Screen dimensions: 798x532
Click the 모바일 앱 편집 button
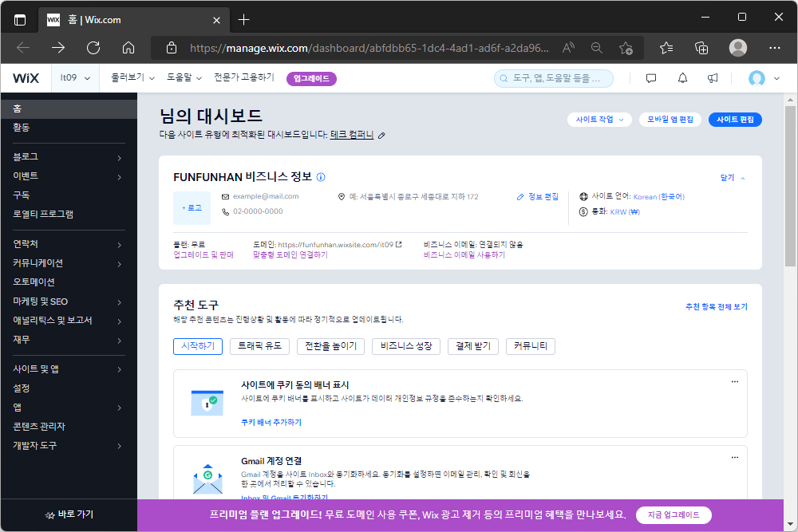pos(670,120)
